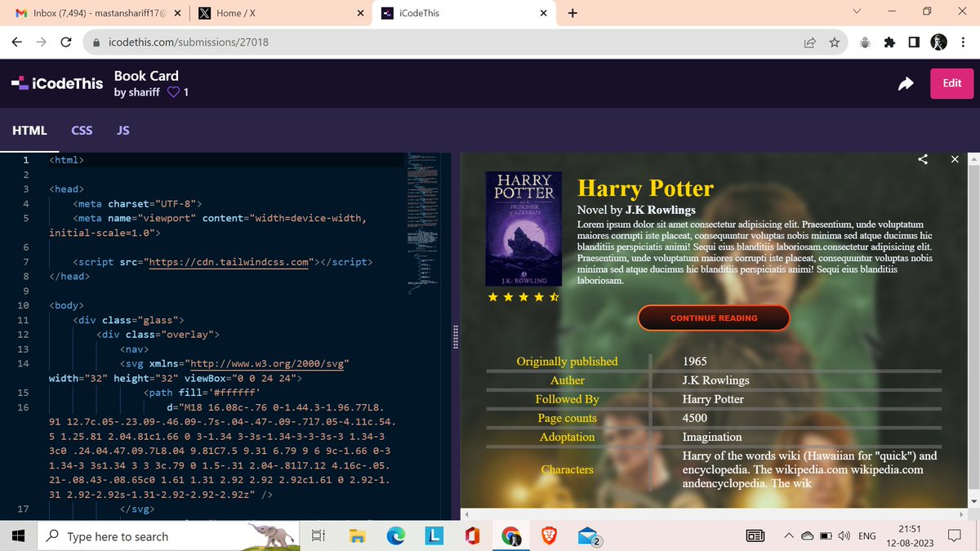This screenshot has width=980, height=551.
Task: Click the 'Followed By' row label
Action: pyautogui.click(x=568, y=399)
